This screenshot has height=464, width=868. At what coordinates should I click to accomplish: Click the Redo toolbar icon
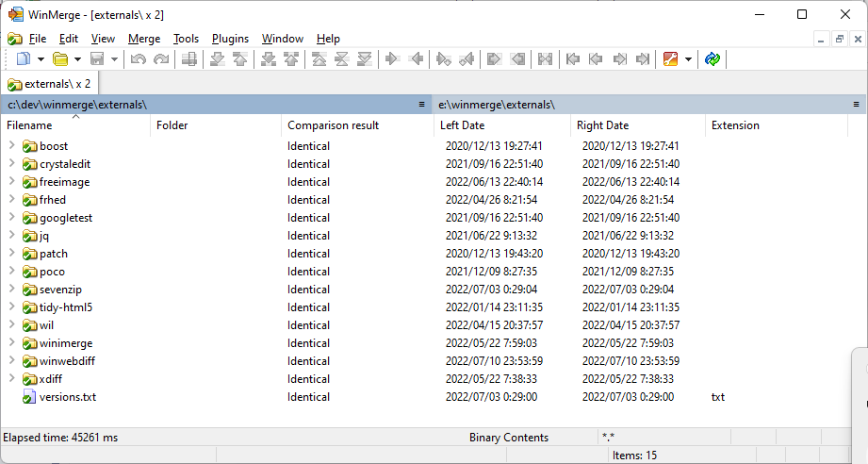click(161, 58)
